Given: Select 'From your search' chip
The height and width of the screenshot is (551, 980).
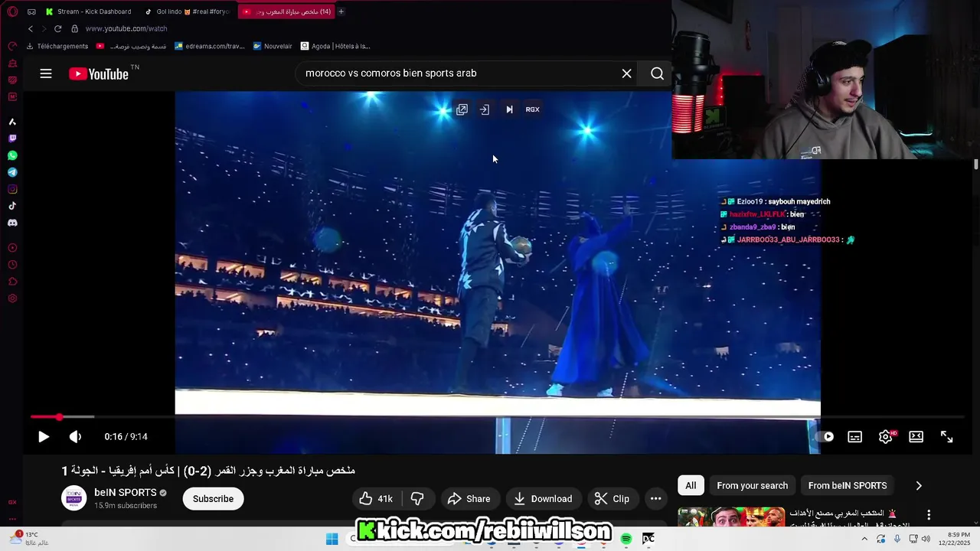Looking at the screenshot, I should tap(752, 485).
